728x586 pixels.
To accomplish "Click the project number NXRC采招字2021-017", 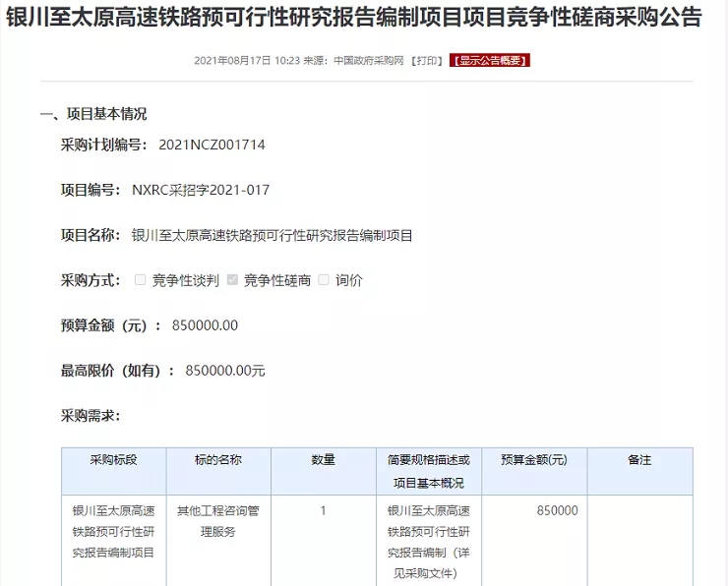I will coord(201,190).
